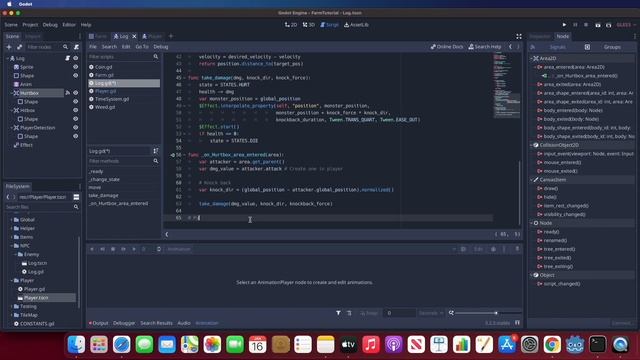Open Online Docs link

[x=447, y=47]
